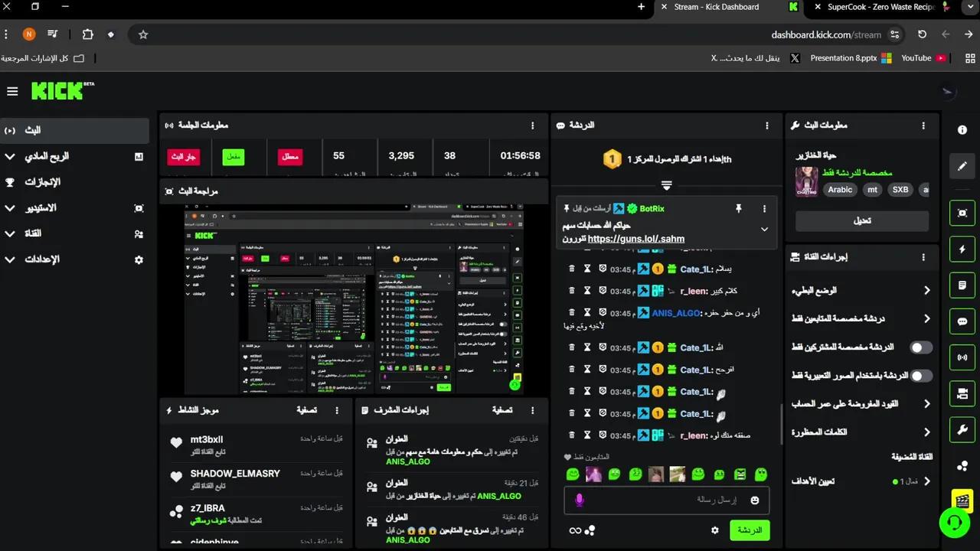This screenshot has height=551, width=980.
Task: Open the info icon in right toolbar
Action: click(962, 130)
